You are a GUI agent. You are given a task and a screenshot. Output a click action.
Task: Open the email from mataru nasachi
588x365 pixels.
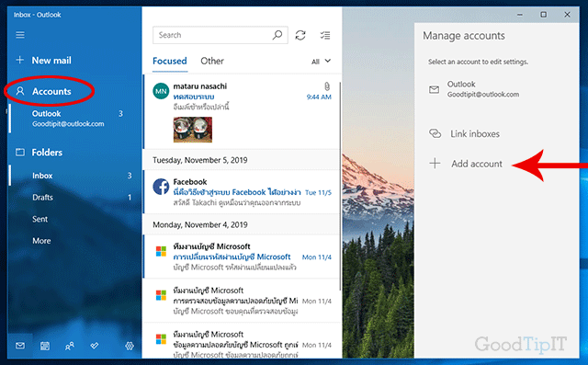(x=242, y=111)
